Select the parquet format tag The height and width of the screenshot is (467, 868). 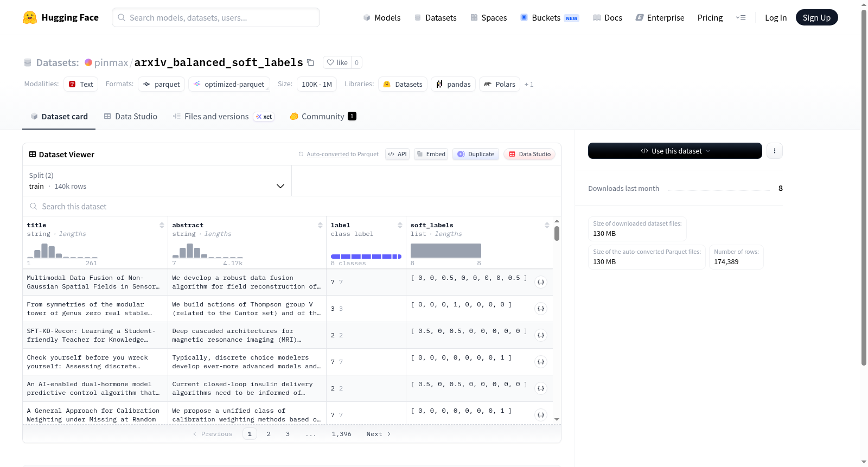click(x=162, y=84)
